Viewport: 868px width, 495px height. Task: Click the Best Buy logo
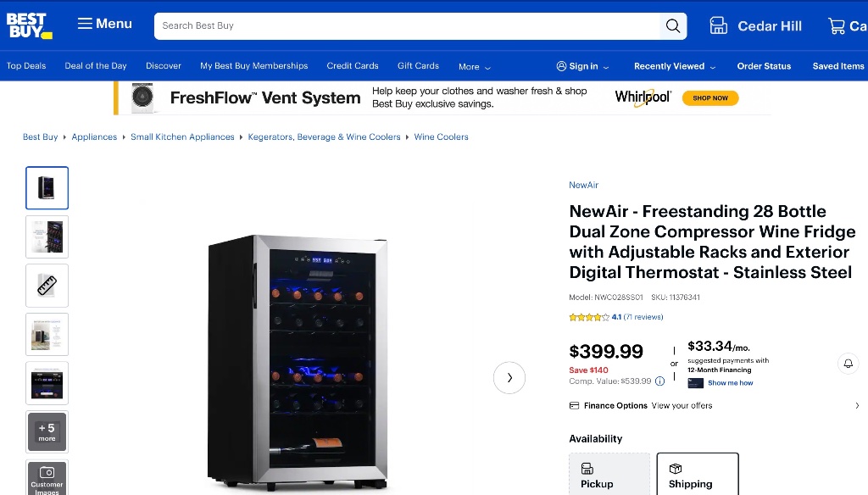30,25
